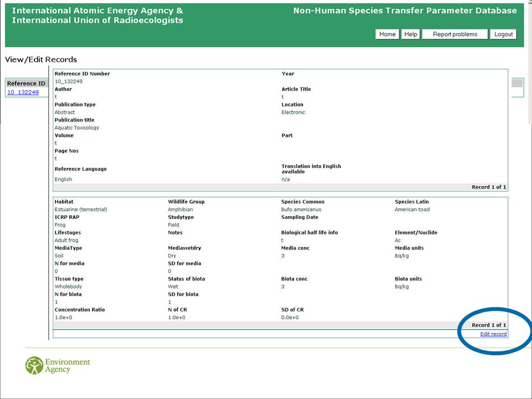Click the Biological half life info label
This screenshot has height=399, width=532.
309,233
